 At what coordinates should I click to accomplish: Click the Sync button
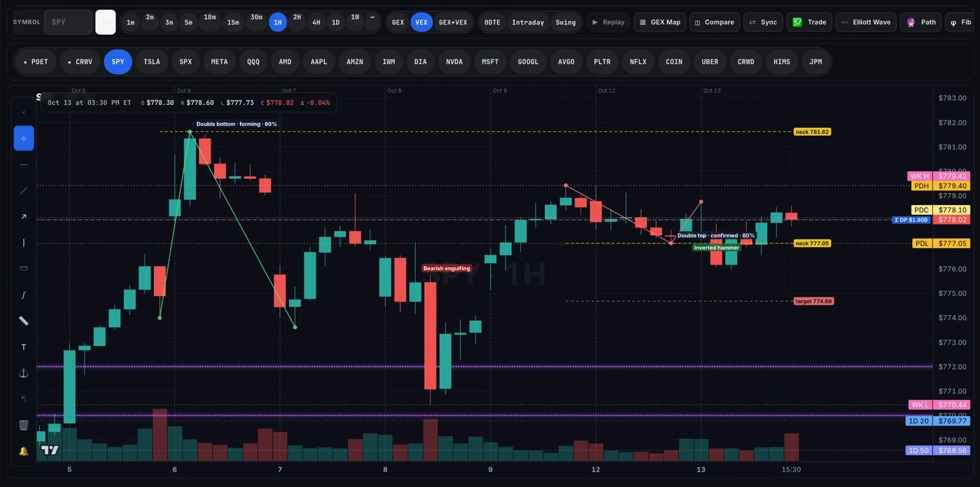coord(763,22)
